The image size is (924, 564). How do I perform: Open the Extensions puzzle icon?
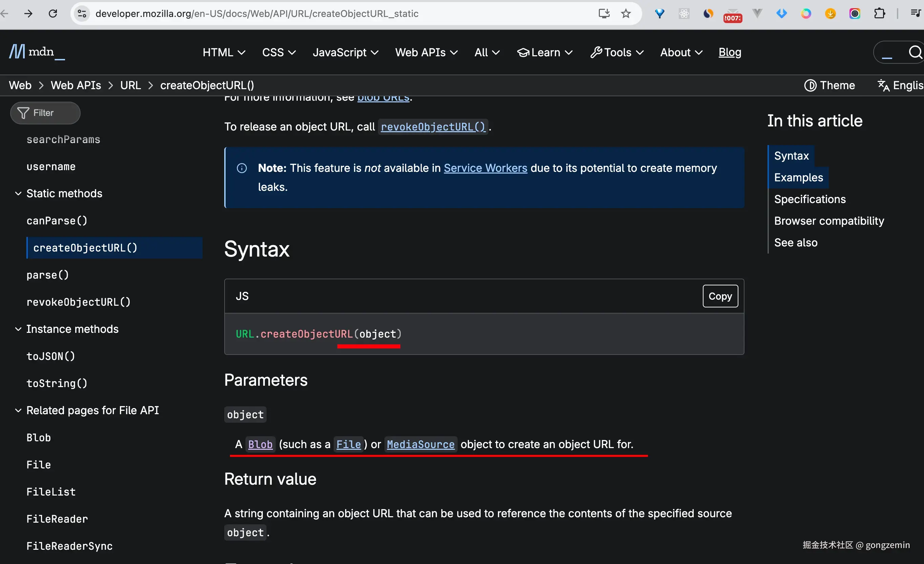point(879,14)
